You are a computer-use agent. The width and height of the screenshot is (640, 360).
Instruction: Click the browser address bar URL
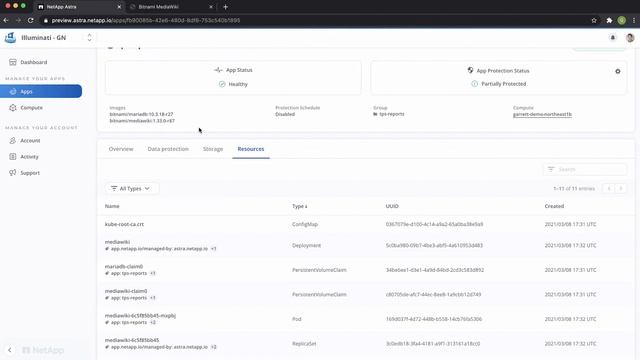[x=146, y=20]
